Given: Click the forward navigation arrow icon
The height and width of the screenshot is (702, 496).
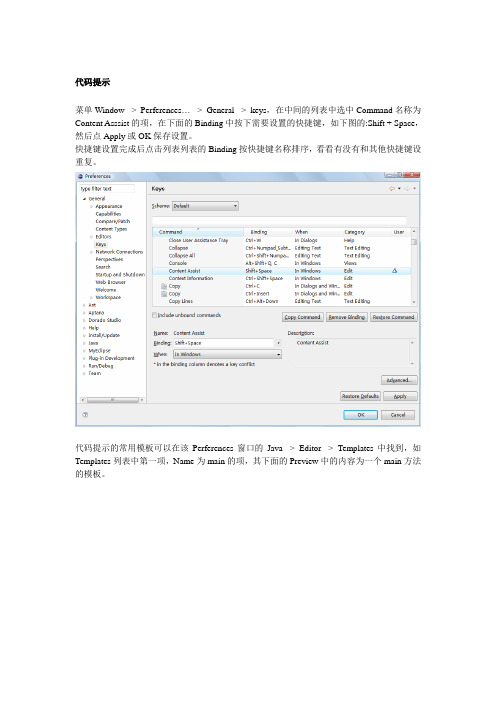Looking at the screenshot, I should [407, 189].
